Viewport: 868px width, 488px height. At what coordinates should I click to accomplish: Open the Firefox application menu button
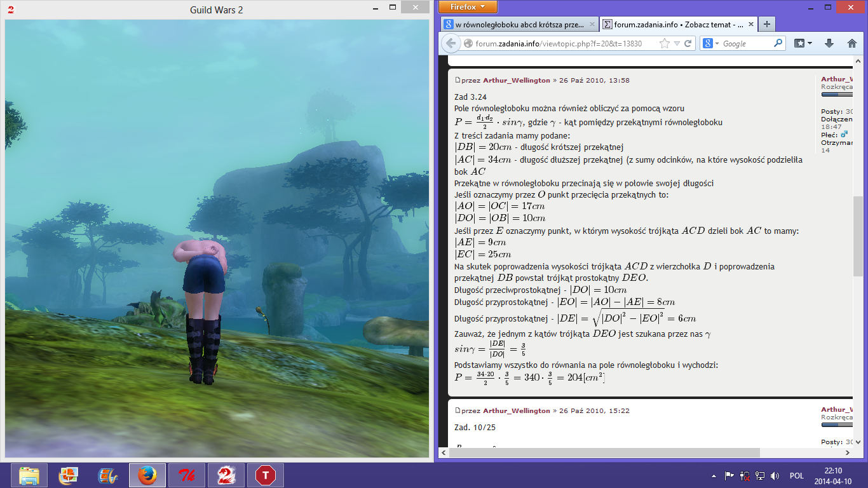tap(468, 7)
